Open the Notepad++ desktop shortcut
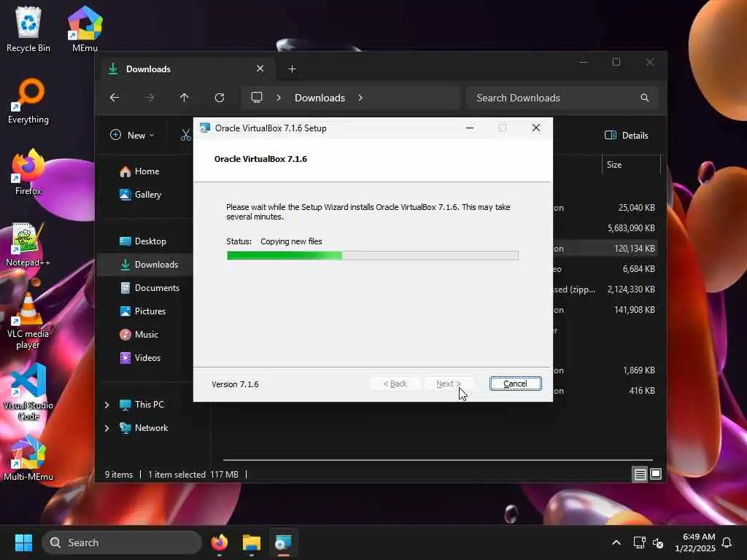747x560 pixels. pyautogui.click(x=28, y=244)
